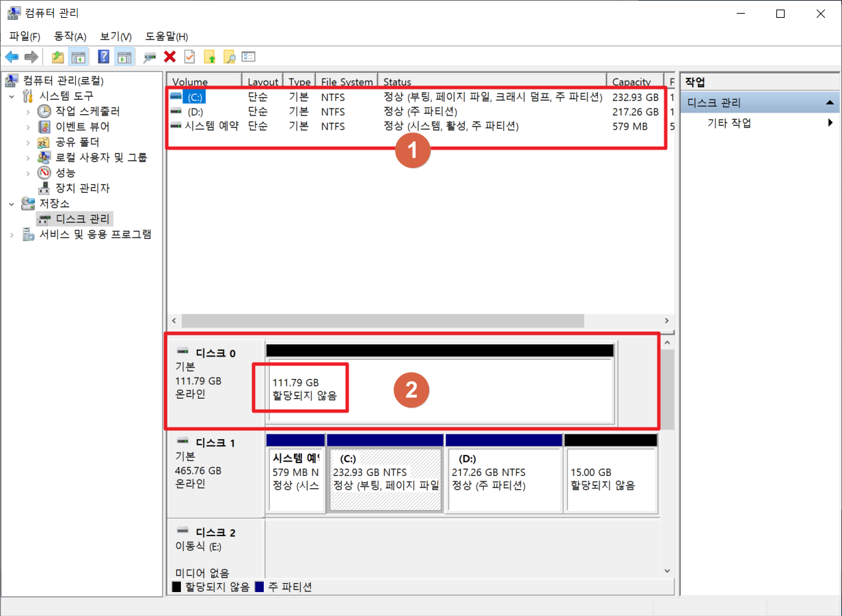
Task: Open 성능 in the tree
Action: tap(66, 173)
